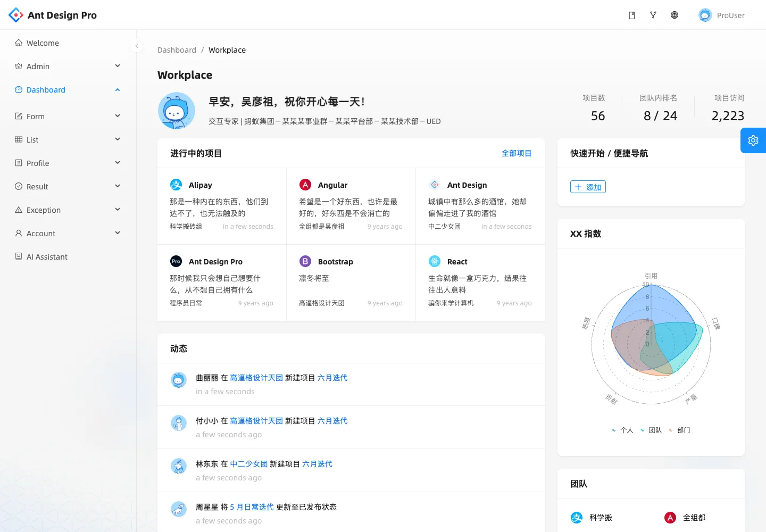The height and width of the screenshot is (532, 766).
Task: Click the Admin crown icon
Action: point(19,66)
